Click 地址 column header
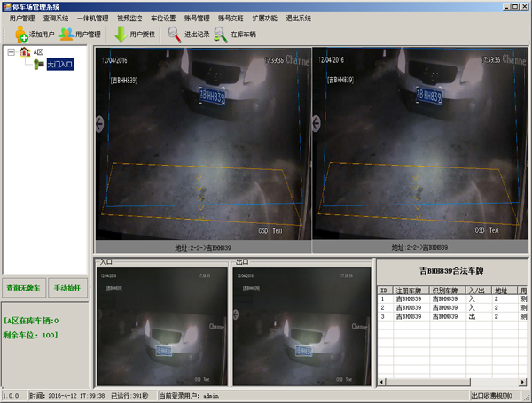Viewport: 532px width, 403px height. coord(505,291)
